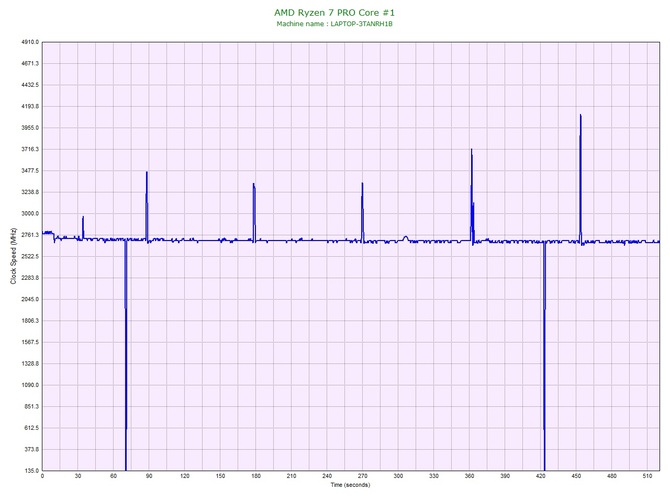
Task: Click the 1567.5 y-axis value
Action: tap(30, 342)
